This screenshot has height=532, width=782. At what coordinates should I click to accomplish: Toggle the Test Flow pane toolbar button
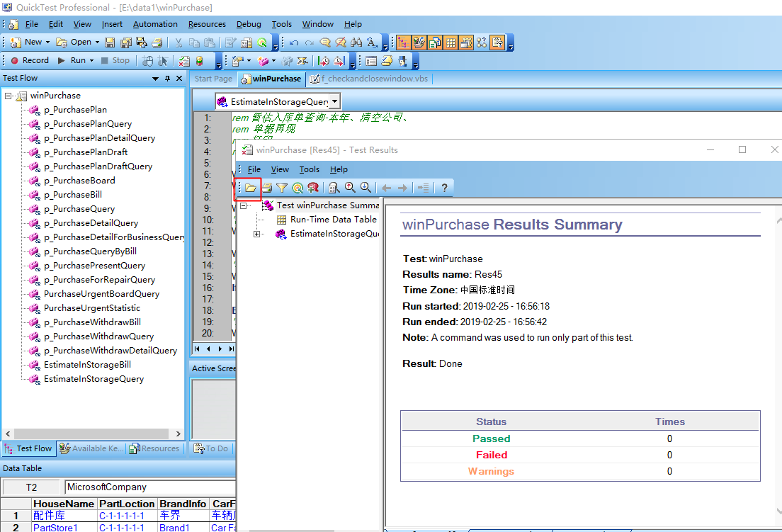(x=403, y=43)
